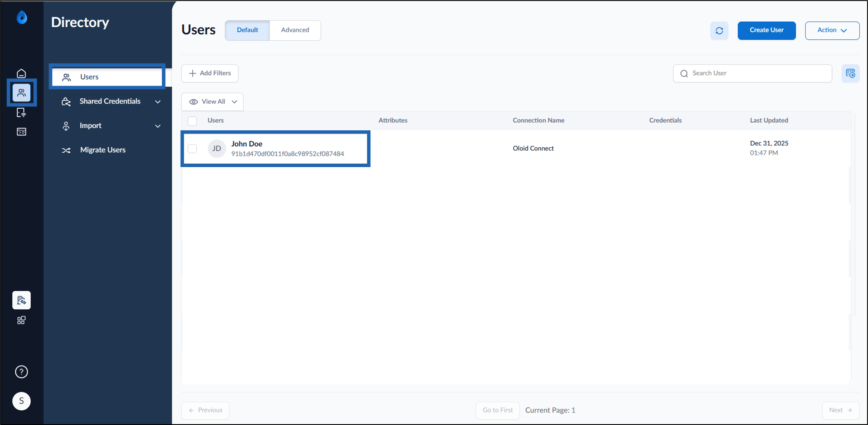Click the Shared Credentials icon
The width and height of the screenshot is (868, 425).
coord(66,101)
